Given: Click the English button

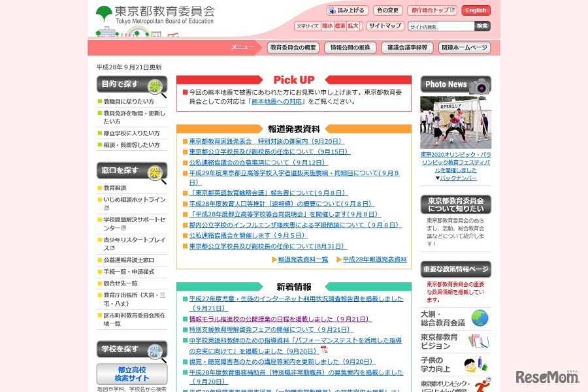Looking at the screenshot, I should [x=476, y=10].
